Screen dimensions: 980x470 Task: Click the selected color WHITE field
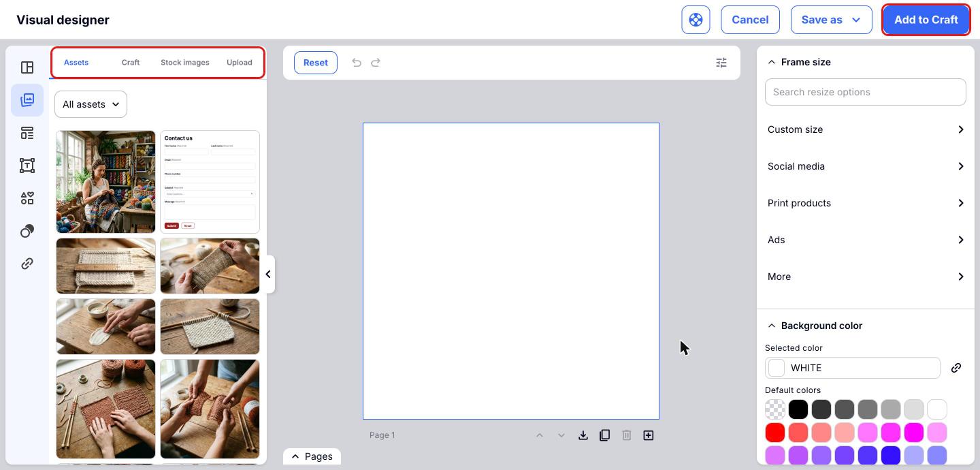(x=853, y=368)
